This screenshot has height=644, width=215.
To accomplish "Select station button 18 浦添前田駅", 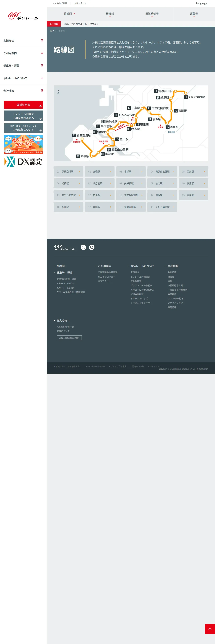I will coord(131,207).
